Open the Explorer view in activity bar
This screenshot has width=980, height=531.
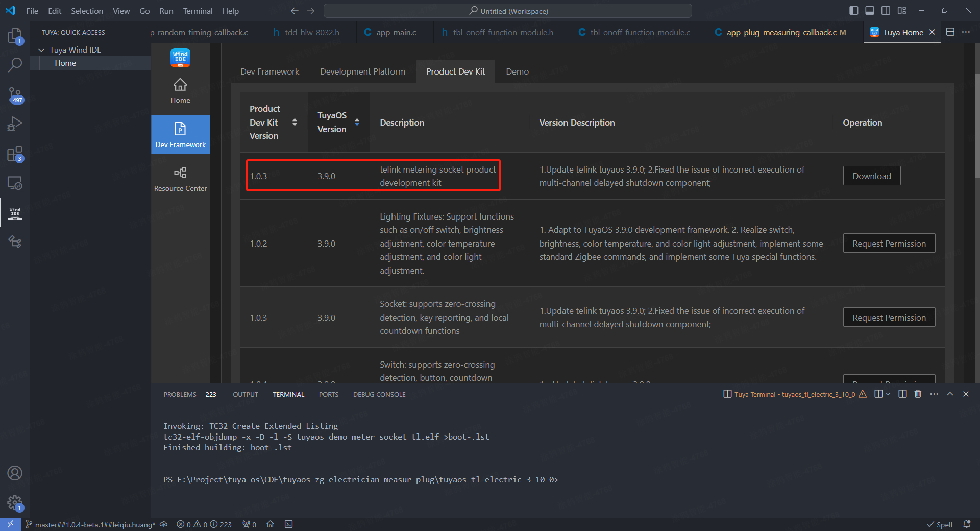click(15, 36)
